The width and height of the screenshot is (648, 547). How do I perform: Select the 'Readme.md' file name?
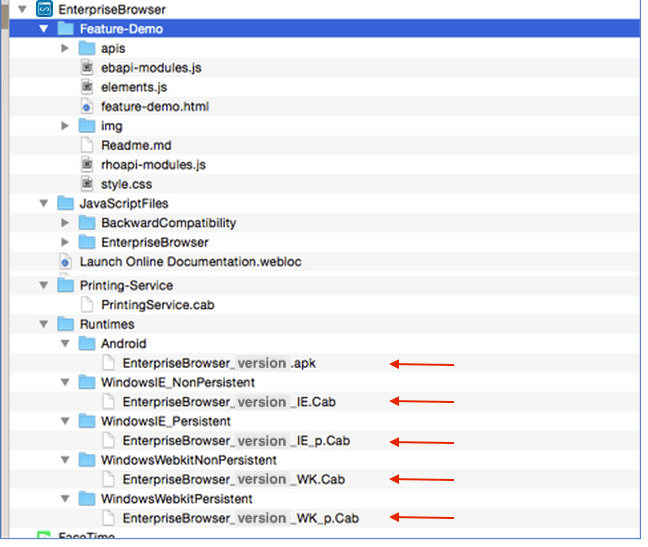coord(136,145)
